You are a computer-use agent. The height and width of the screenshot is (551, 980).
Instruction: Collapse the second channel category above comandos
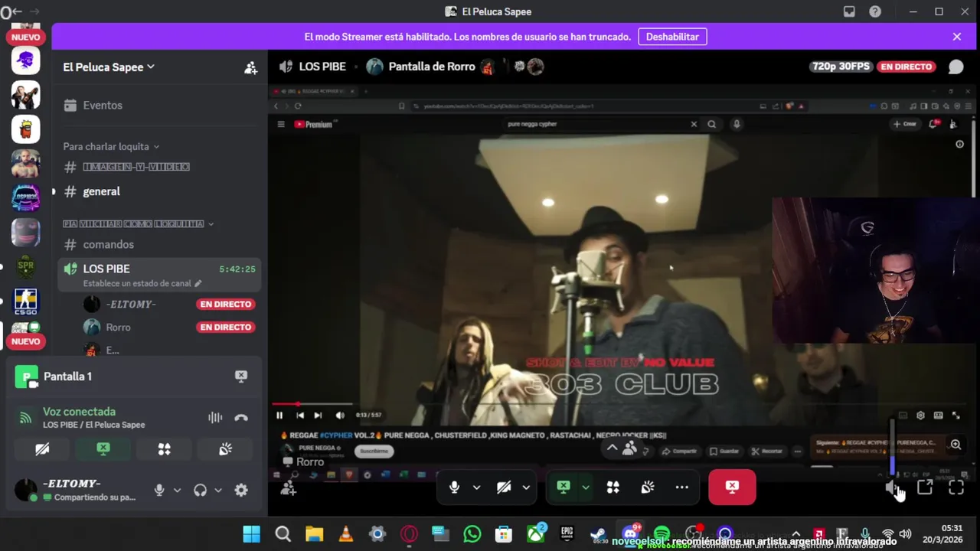coord(138,223)
